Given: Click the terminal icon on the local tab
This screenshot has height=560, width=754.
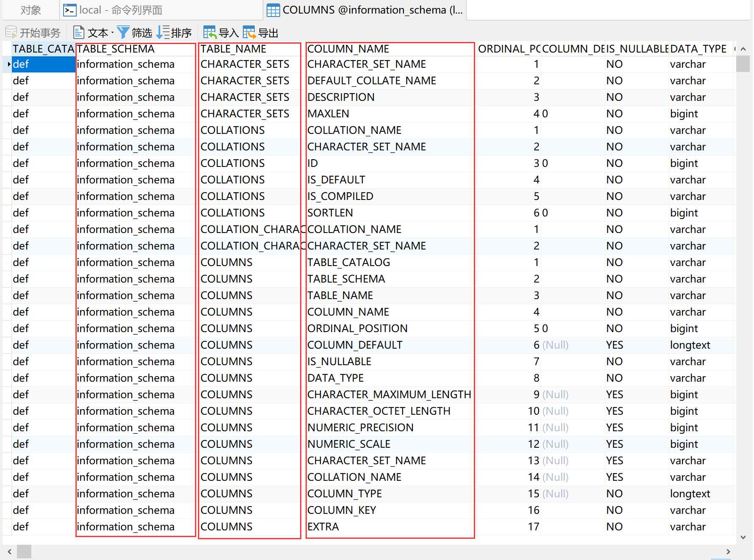Looking at the screenshot, I should pyautogui.click(x=70, y=10).
